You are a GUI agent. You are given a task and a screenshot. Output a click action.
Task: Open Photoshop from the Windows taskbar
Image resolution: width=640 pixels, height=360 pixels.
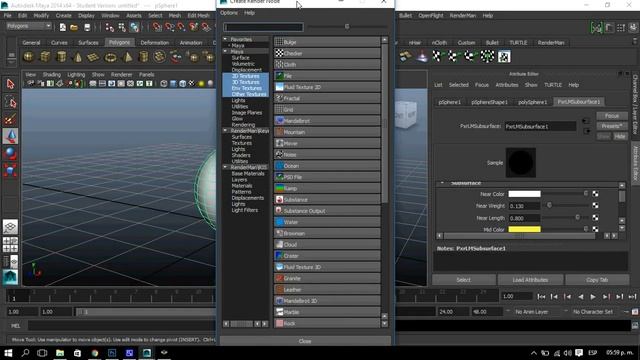pos(112,353)
